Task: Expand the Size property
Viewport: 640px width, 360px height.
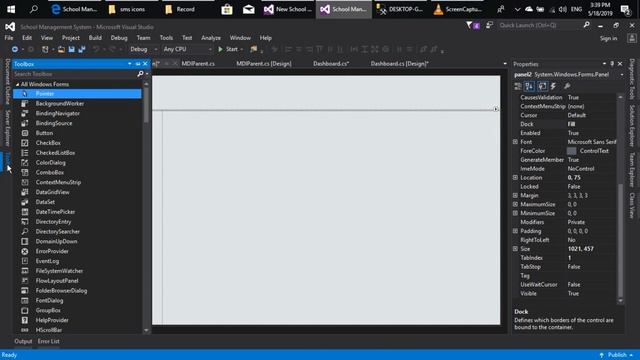Action: [x=515, y=249]
